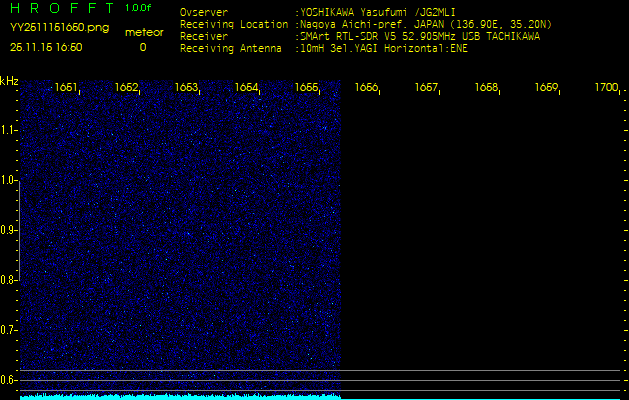This screenshot has height=400, width=629.
Task: Click the kHz axis unit label
Action: (x=9, y=81)
